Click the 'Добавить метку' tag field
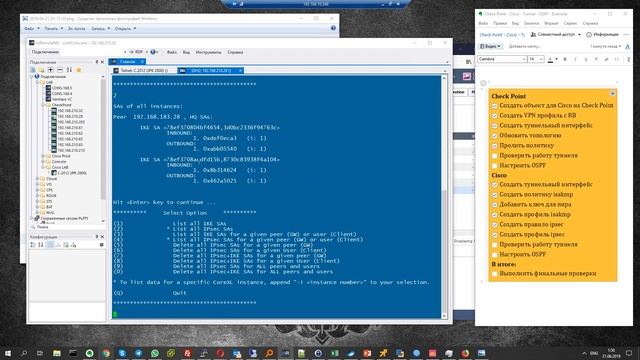 tap(524, 47)
